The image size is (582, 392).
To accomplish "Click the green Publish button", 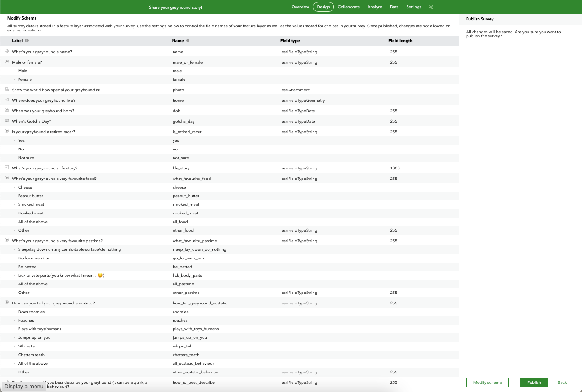I will [x=534, y=382].
